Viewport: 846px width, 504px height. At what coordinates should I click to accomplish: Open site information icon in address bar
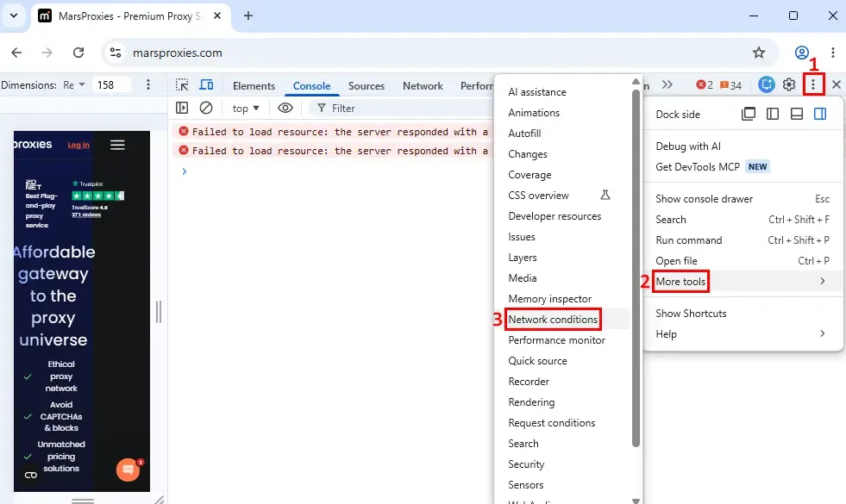pos(116,53)
